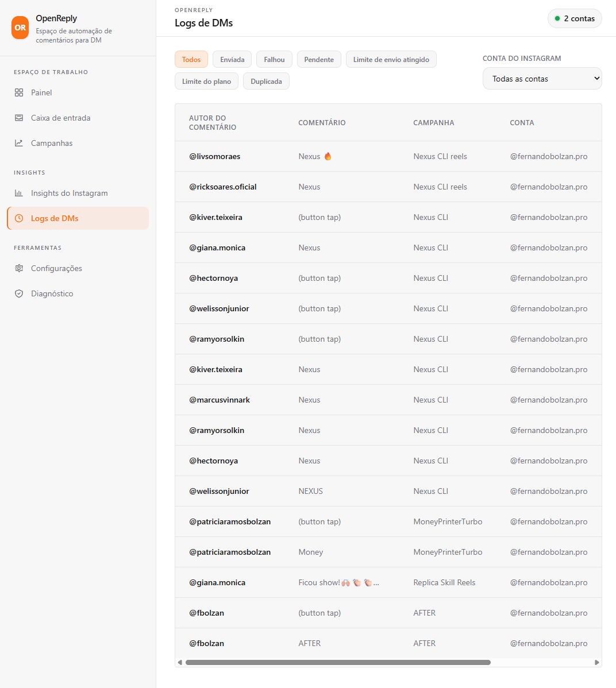Click the green status dot beside 2 contas
The width and height of the screenshot is (616, 688).
coord(557,18)
